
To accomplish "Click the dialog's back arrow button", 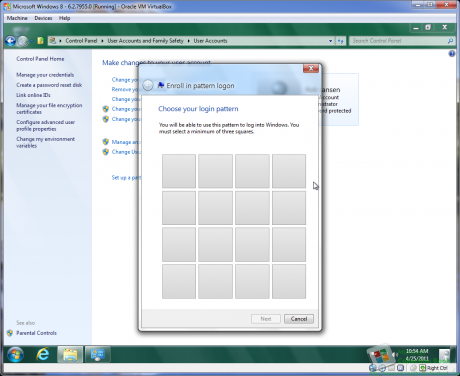I will (148, 86).
